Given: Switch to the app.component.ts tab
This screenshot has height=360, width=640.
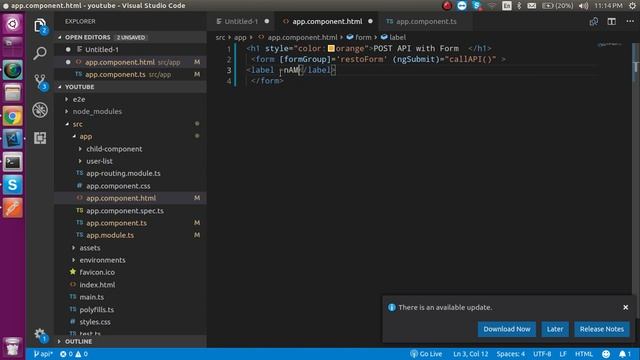Looking at the screenshot, I should (x=426, y=21).
